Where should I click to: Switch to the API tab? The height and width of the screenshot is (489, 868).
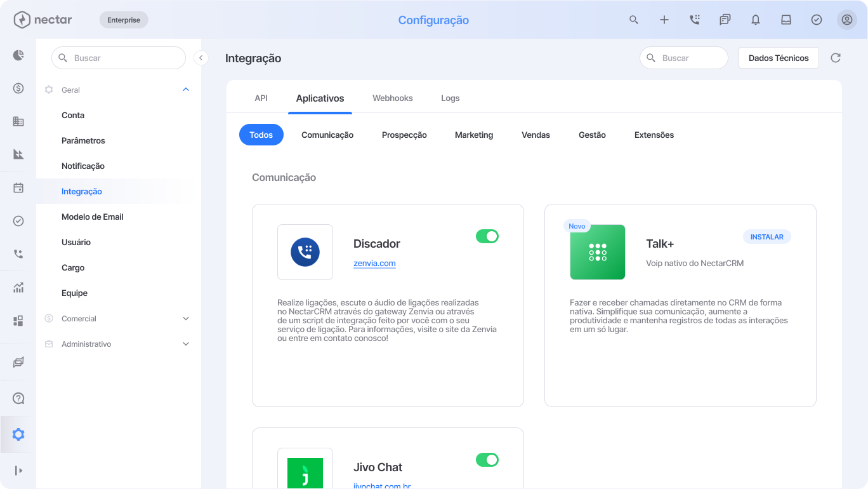(261, 98)
